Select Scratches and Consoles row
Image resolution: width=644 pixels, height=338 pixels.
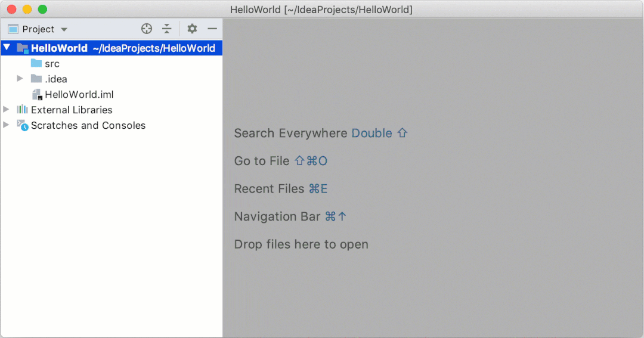point(112,125)
